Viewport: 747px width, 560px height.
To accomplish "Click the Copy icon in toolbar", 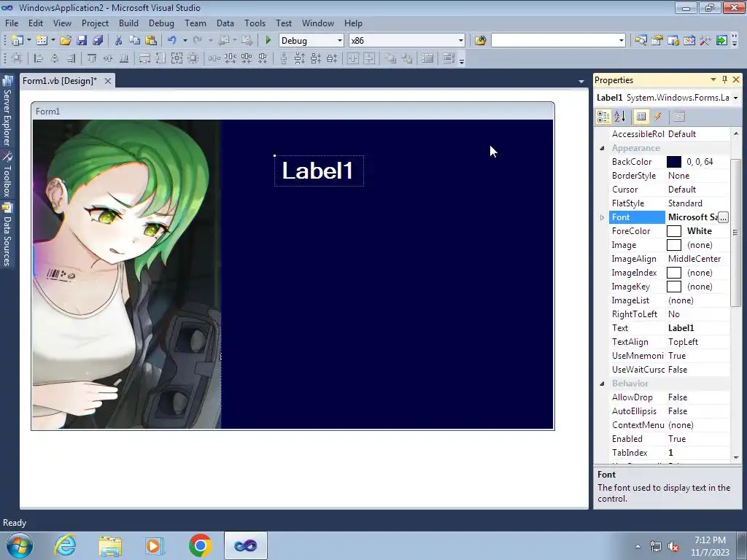I will (x=134, y=41).
